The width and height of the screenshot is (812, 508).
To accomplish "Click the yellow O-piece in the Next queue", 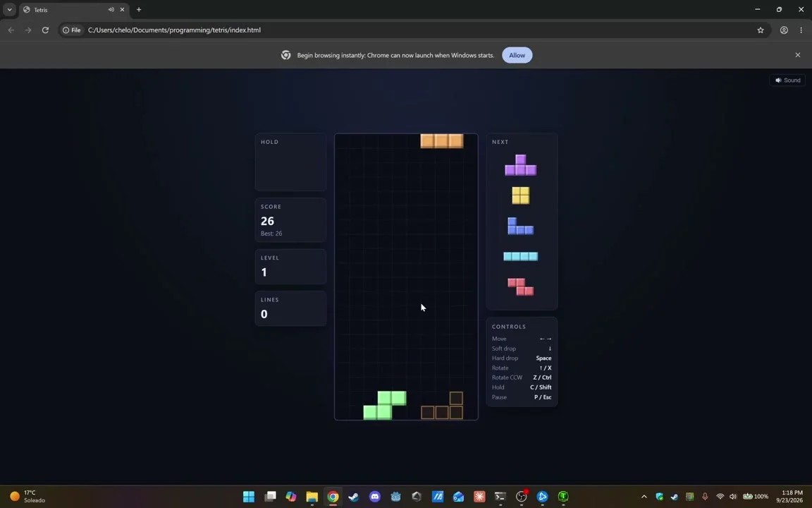I will (520, 195).
